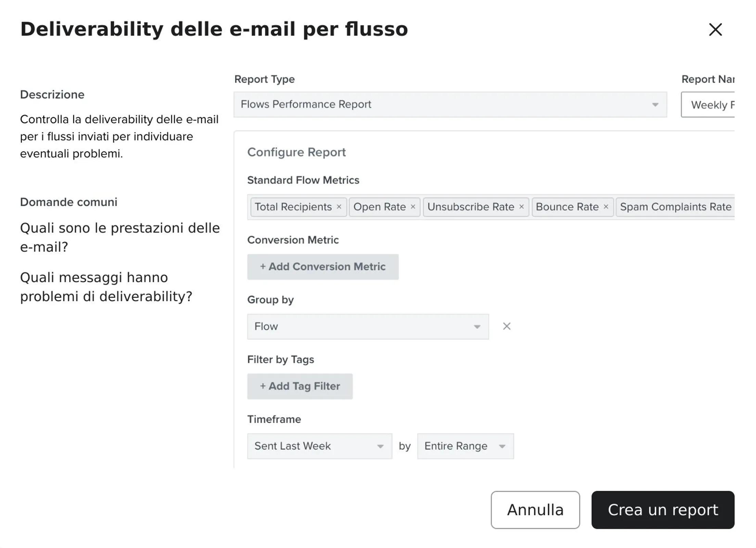Image resolution: width=756 pixels, height=548 pixels.
Task: Close the Deliverability delle e-mail dialog
Action: pyautogui.click(x=715, y=29)
